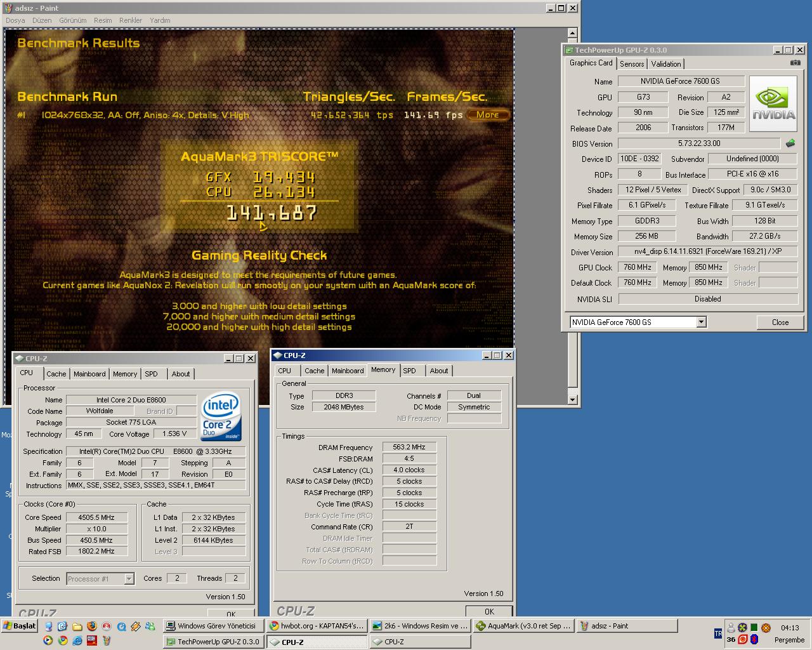Open About tab in the memory CPU-Z window
This screenshot has width=812, height=650.
(439, 371)
